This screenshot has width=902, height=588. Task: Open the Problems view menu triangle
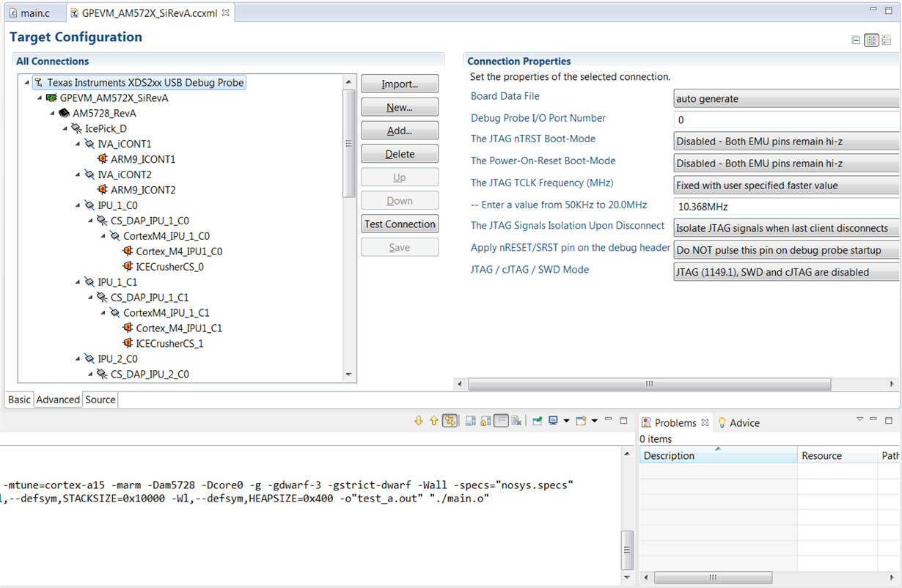(859, 419)
